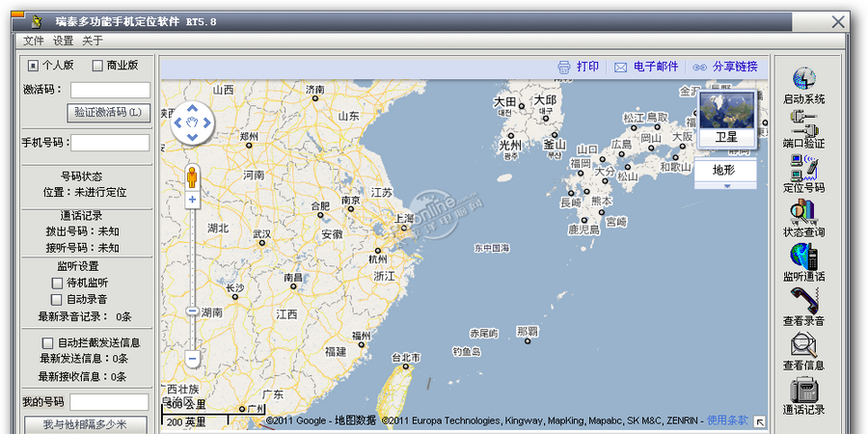Pan the map left with the arrow
This screenshot has width=868, height=434.
[x=177, y=122]
